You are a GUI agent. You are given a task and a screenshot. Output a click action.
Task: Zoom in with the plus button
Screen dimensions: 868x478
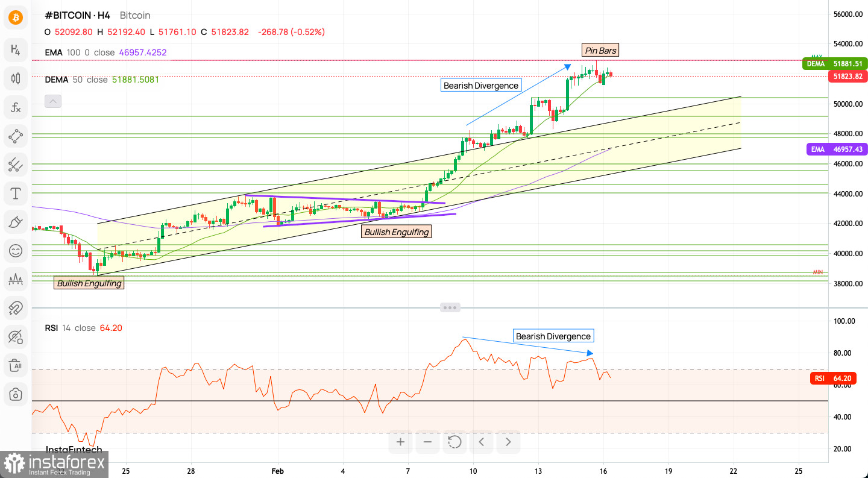click(x=400, y=442)
